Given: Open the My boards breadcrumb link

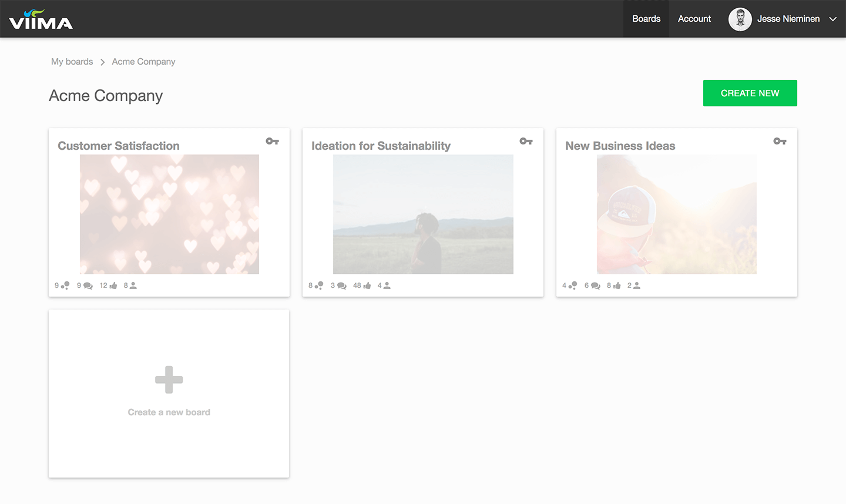Looking at the screenshot, I should 72,61.
